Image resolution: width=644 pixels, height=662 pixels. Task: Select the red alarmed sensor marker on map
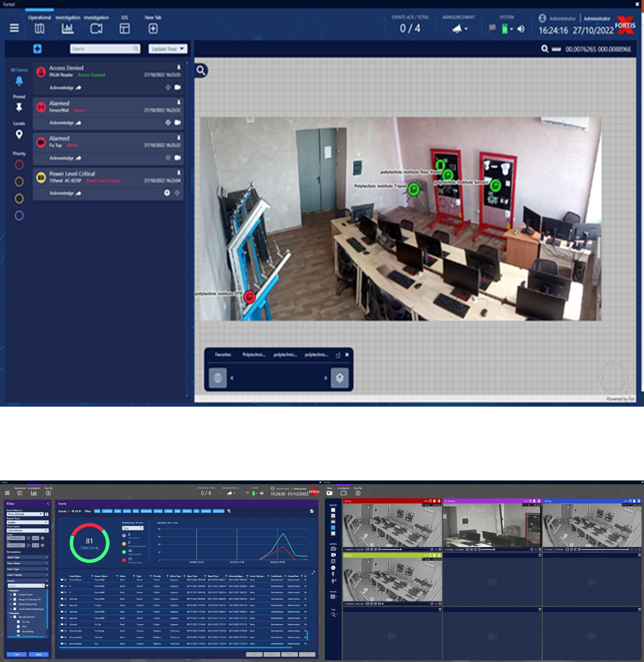pos(249,297)
